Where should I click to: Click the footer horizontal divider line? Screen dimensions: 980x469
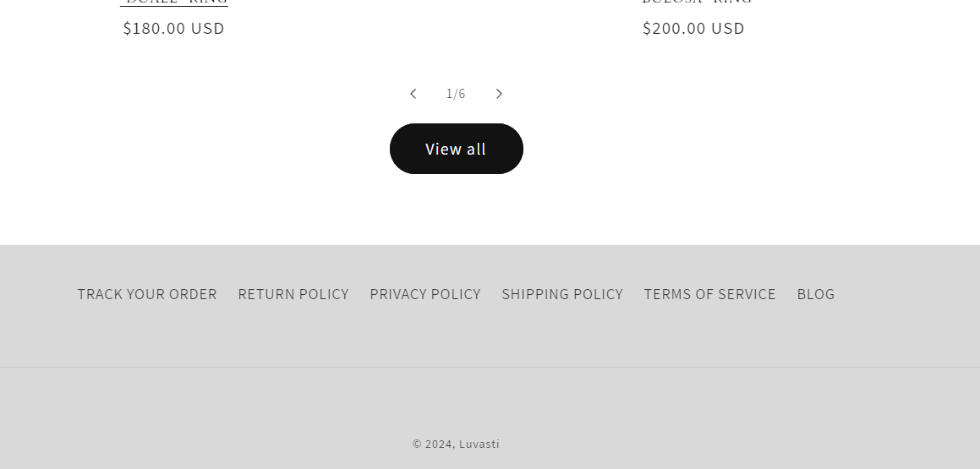tap(490, 367)
